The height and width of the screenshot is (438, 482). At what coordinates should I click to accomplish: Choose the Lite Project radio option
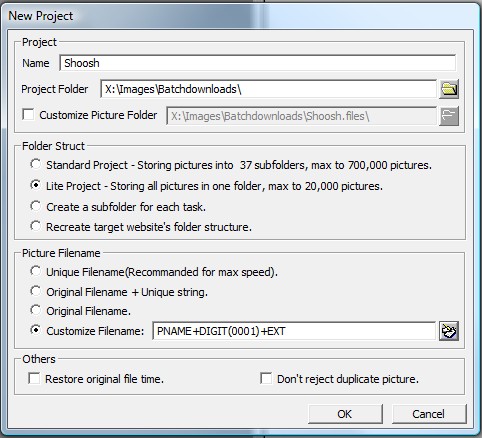click(x=35, y=185)
